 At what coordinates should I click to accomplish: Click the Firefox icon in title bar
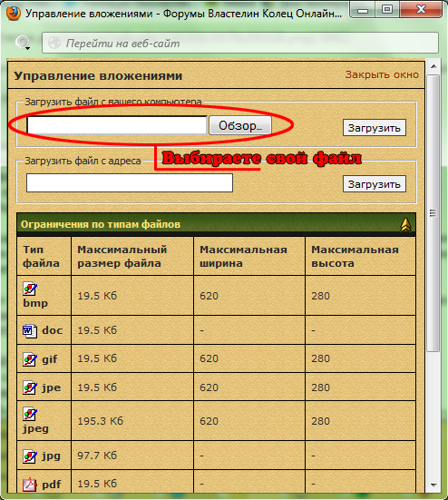(x=14, y=14)
